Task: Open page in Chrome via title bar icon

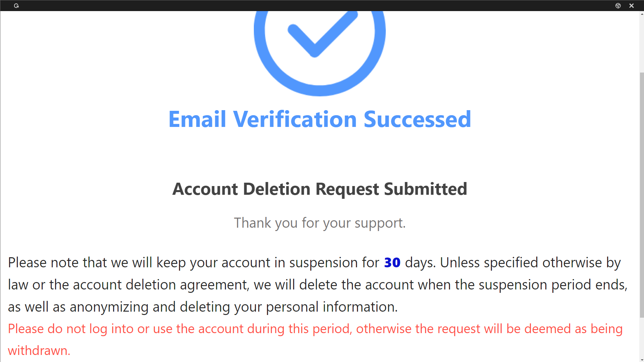Action: (618, 6)
